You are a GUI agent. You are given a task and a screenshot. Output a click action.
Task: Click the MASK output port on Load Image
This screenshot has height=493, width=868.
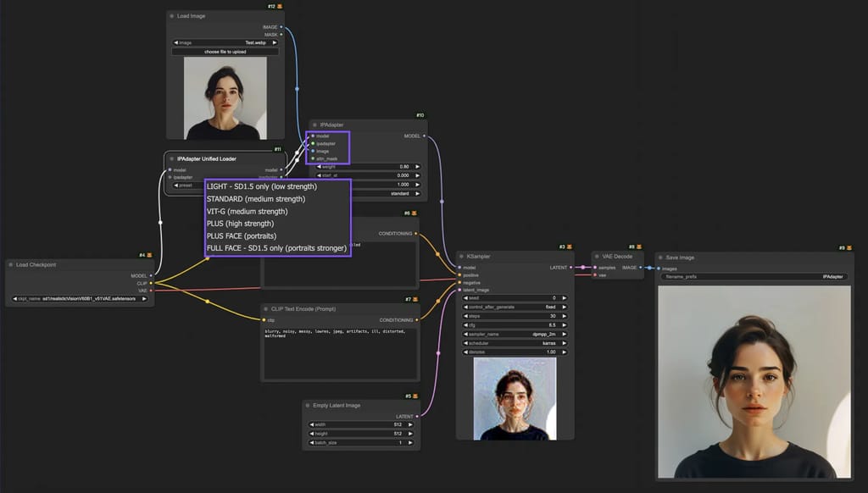[x=281, y=34]
